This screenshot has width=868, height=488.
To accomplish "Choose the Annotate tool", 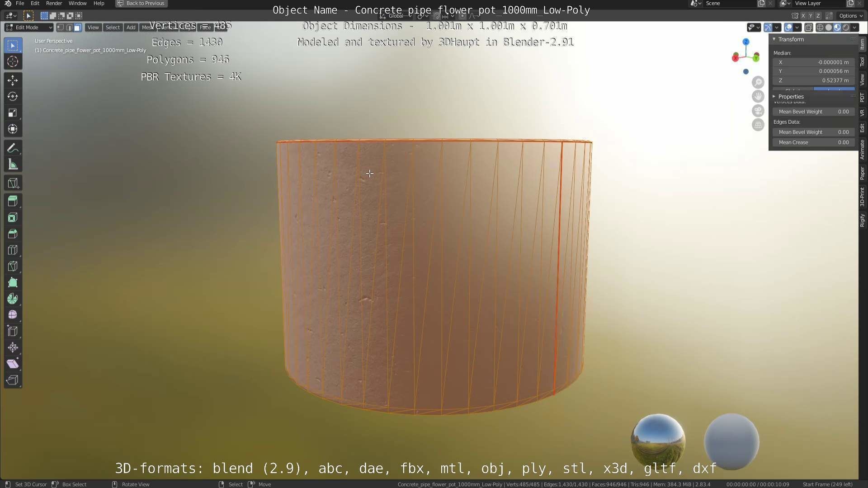I will point(13,148).
